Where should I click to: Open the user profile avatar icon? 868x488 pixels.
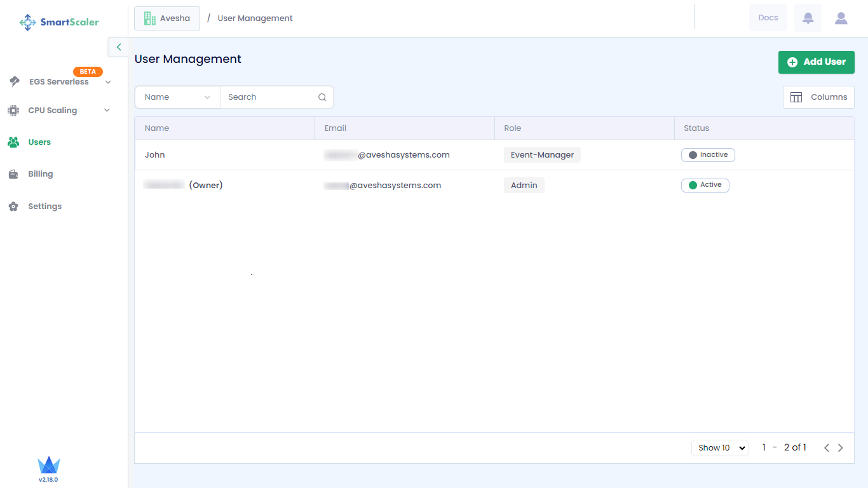[841, 18]
